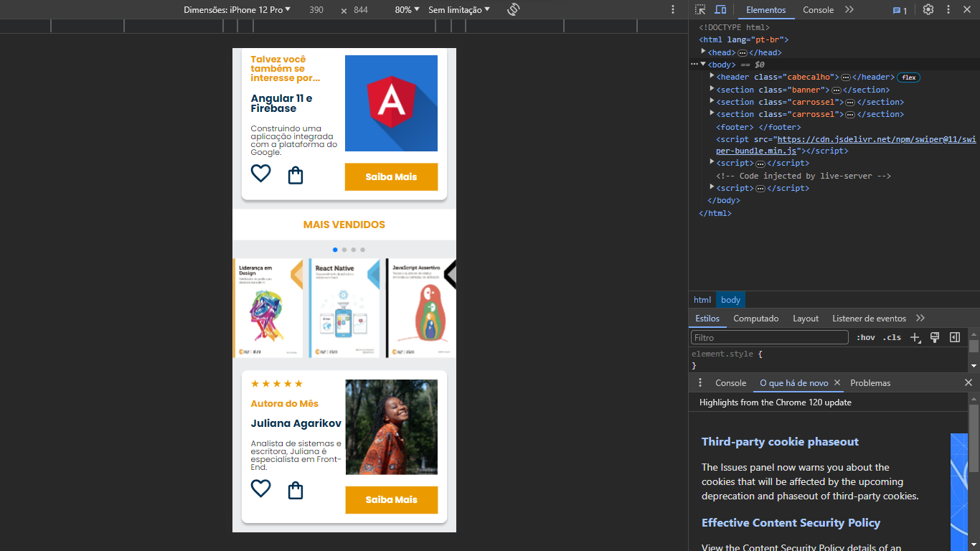Click the shopping bag icon on Juliana card
This screenshot has height=551, width=980.
pyautogui.click(x=296, y=491)
